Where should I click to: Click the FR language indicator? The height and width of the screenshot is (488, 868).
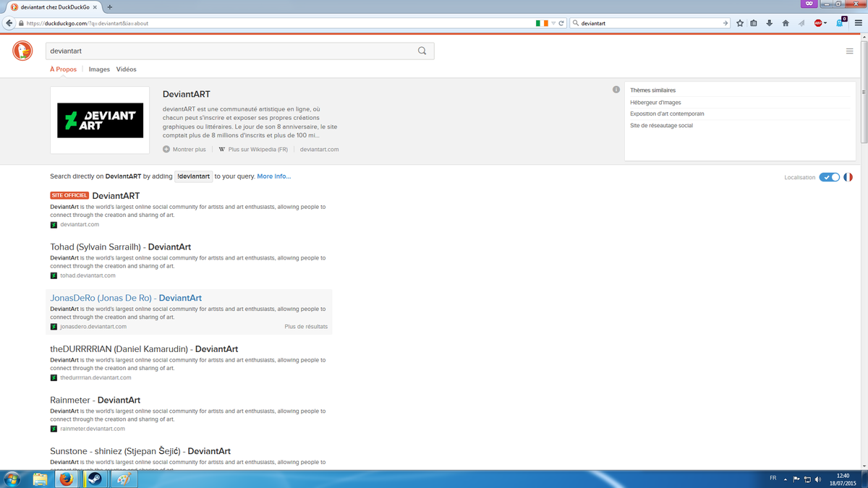tap(773, 479)
